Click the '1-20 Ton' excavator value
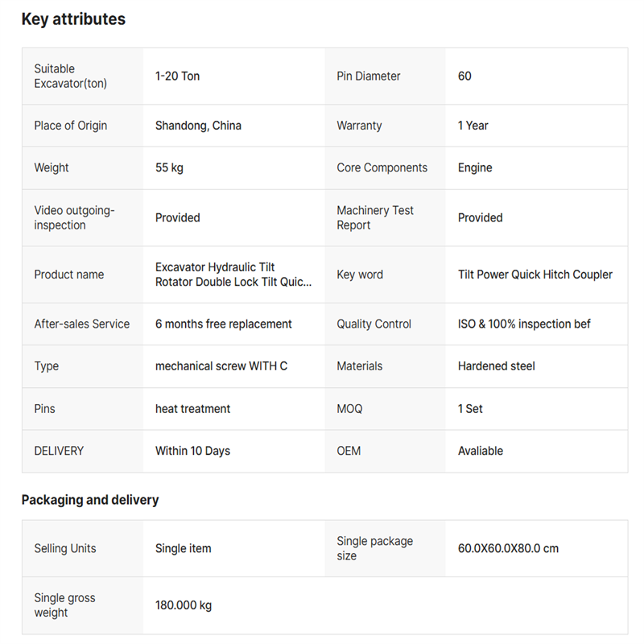 tap(177, 76)
